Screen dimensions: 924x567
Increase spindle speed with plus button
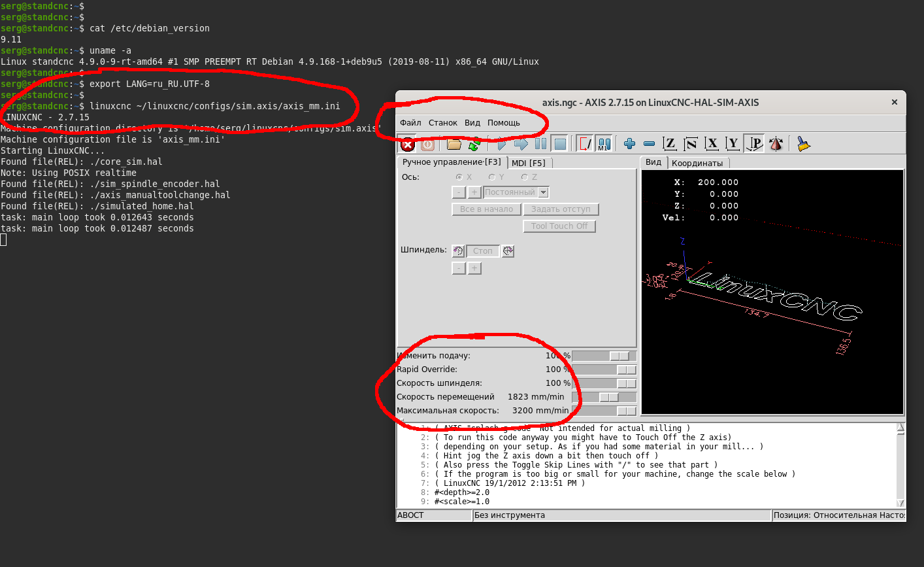(x=474, y=268)
